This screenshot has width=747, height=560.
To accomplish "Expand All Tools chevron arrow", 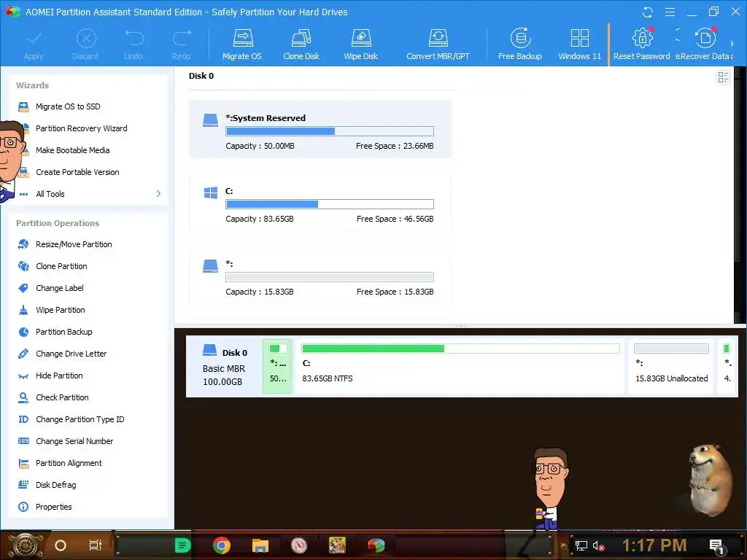I will point(158,194).
